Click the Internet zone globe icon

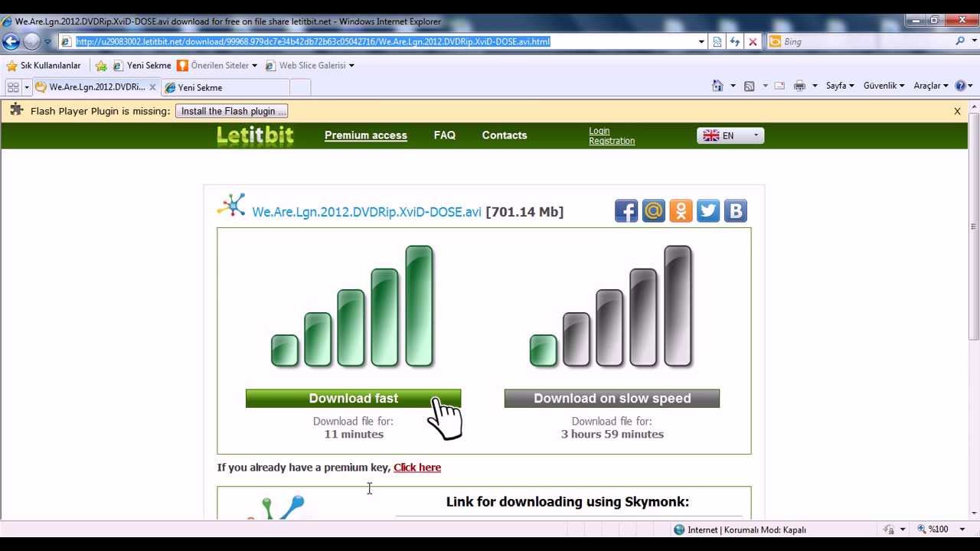(679, 530)
